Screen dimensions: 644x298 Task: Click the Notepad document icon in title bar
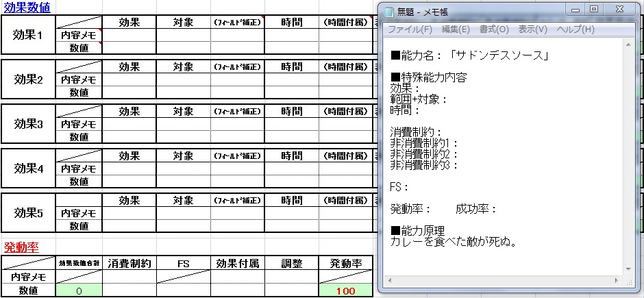click(x=389, y=12)
